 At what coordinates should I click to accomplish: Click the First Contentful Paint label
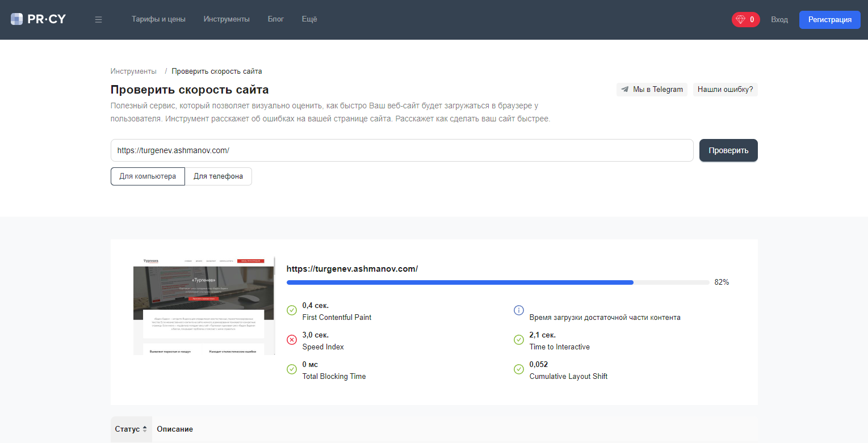[337, 317]
